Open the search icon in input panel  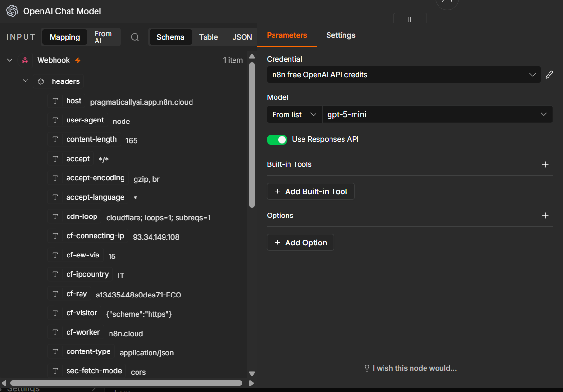[135, 37]
